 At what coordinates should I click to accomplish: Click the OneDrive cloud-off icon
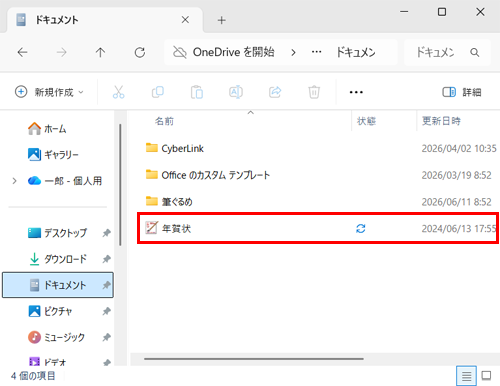(180, 52)
